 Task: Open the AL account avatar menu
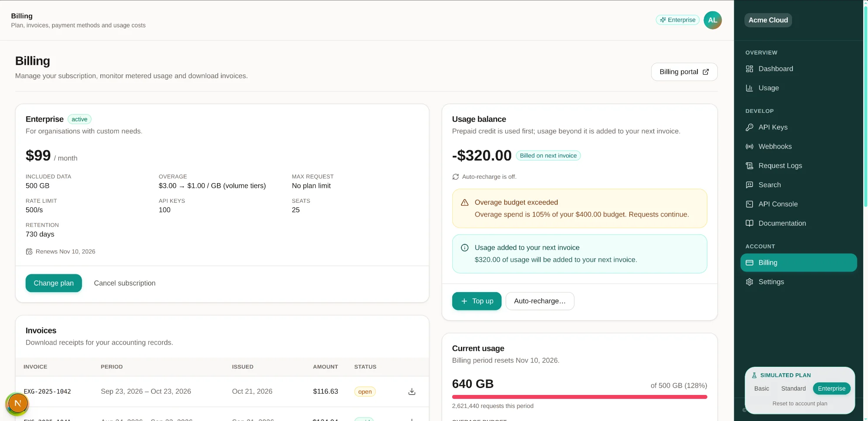coord(712,20)
